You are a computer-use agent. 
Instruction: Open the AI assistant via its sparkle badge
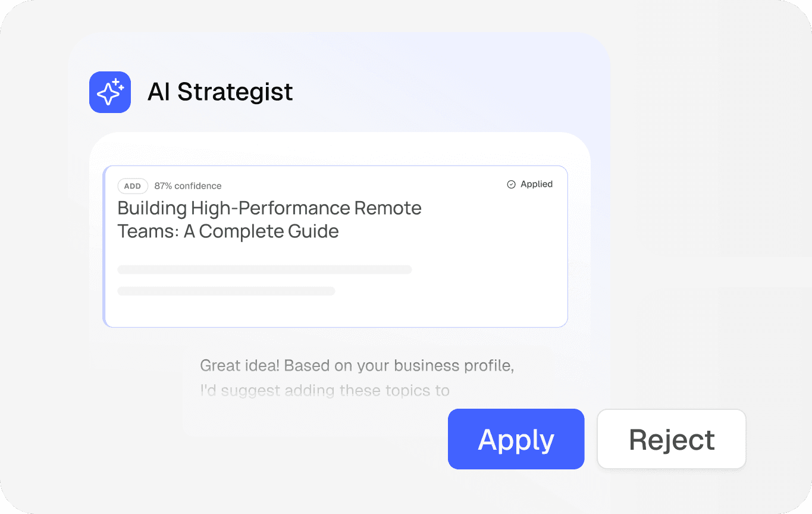point(109,92)
